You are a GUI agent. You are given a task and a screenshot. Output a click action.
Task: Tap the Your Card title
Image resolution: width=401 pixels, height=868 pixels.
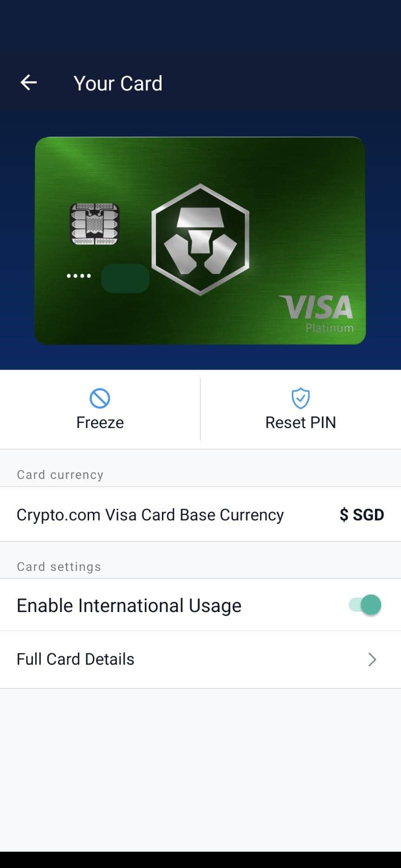coord(118,83)
